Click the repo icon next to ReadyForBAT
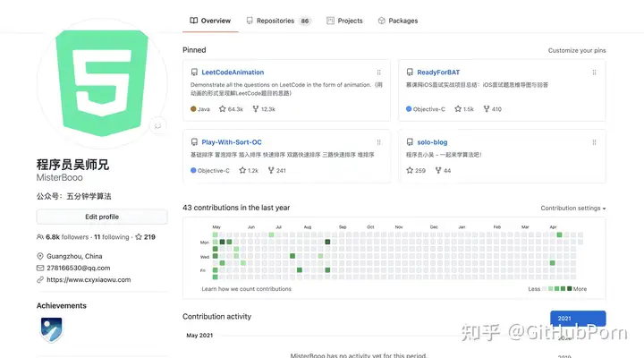The height and width of the screenshot is (358, 644). click(x=410, y=72)
